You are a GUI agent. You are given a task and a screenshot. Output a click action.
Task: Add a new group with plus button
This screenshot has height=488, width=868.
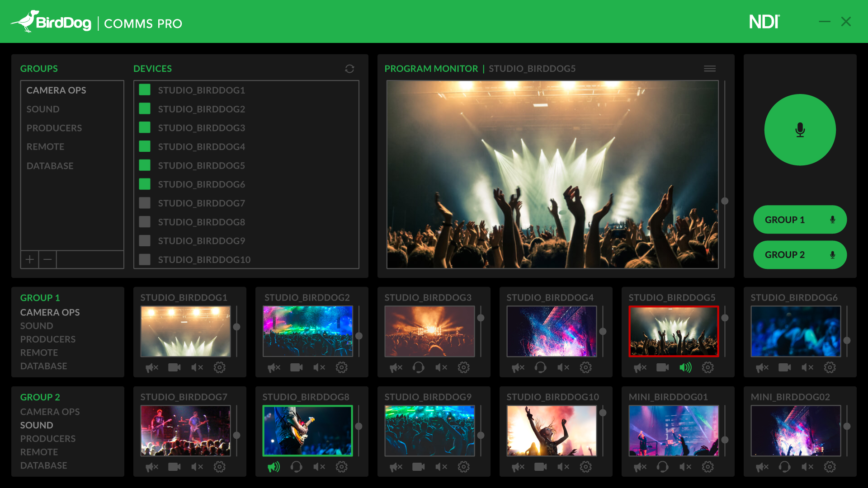[29, 259]
